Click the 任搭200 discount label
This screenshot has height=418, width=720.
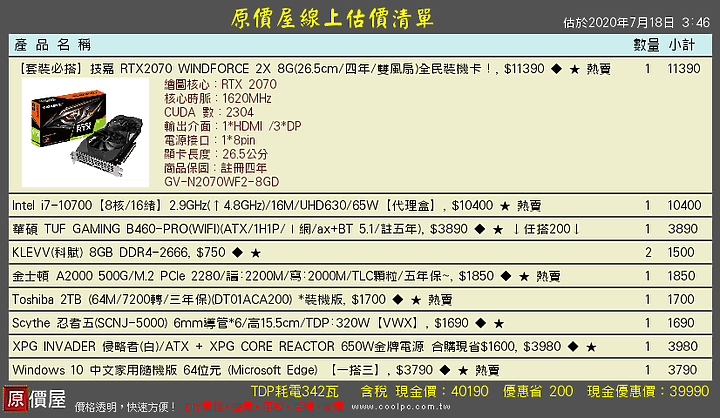point(546,229)
